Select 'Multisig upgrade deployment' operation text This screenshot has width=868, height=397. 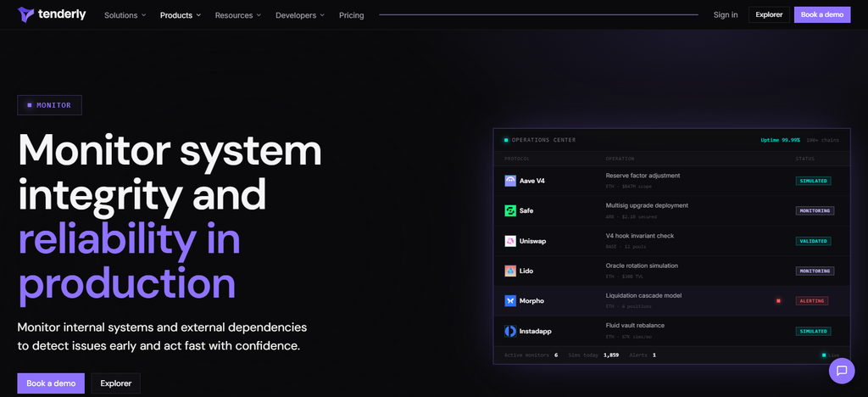point(647,205)
